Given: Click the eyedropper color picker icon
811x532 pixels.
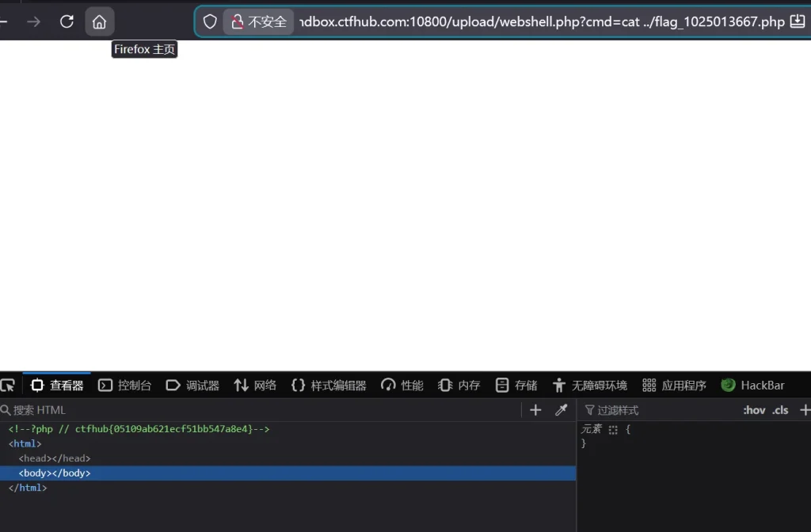Looking at the screenshot, I should click(562, 410).
